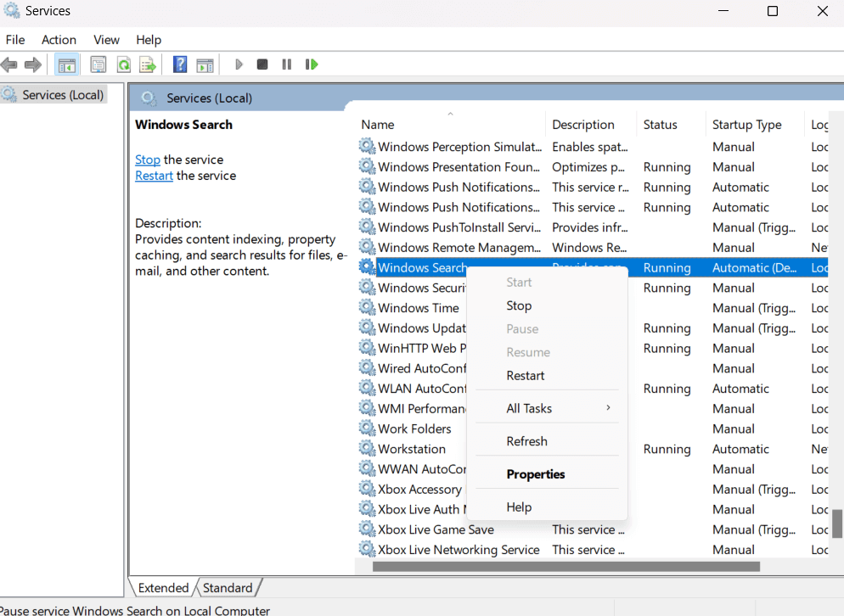The image size is (844, 616).
Task: Click gear icon of Work Folders row
Action: (x=367, y=428)
